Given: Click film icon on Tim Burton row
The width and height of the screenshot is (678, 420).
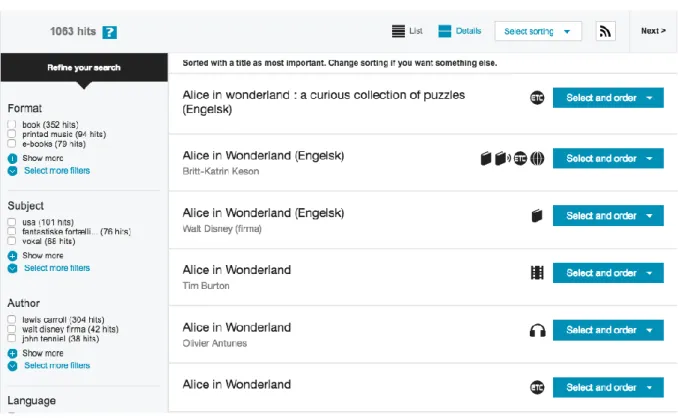Looking at the screenshot, I should point(537,273).
